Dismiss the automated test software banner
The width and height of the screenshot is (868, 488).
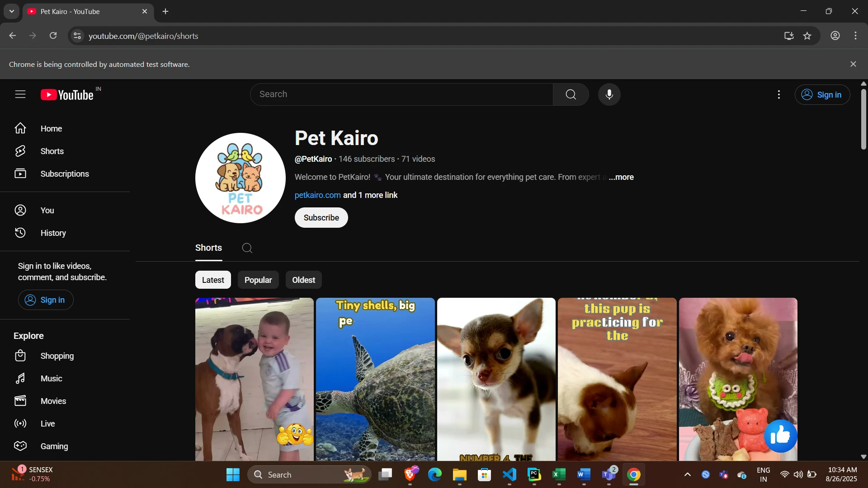tap(853, 64)
